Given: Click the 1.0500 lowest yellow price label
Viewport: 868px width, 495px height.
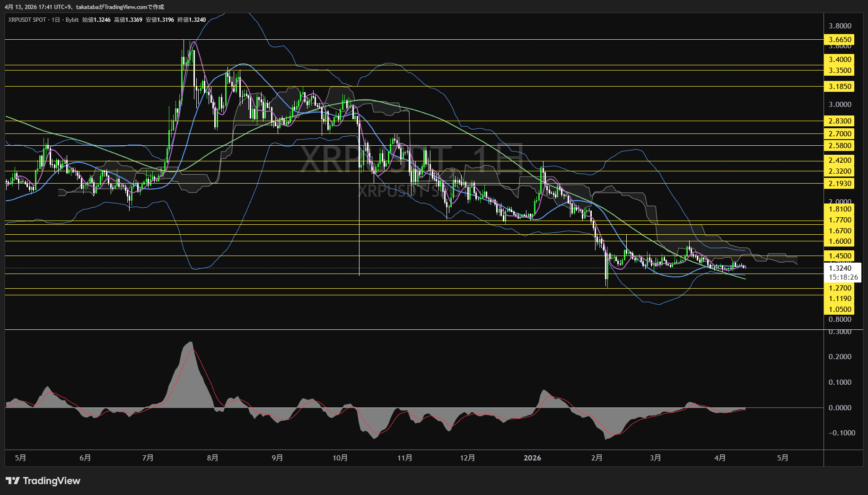Looking at the screenshot, I should [840, 309].
